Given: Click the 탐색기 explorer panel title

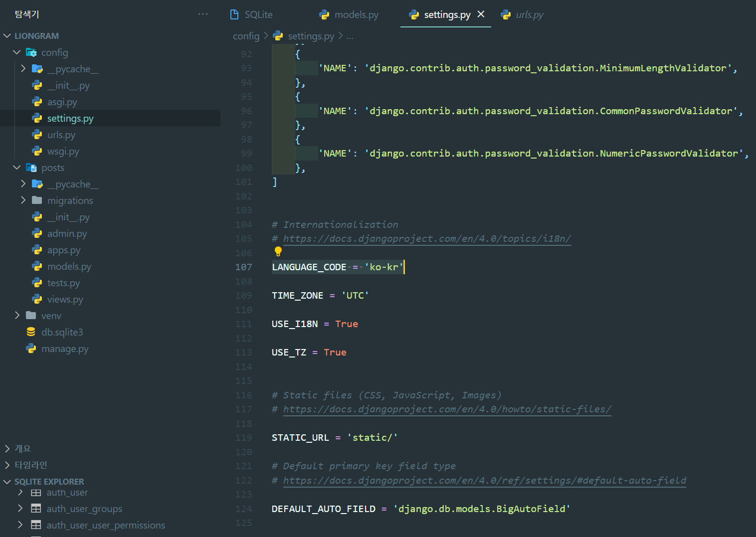Looking at the screenshot, I should [26, 14].
